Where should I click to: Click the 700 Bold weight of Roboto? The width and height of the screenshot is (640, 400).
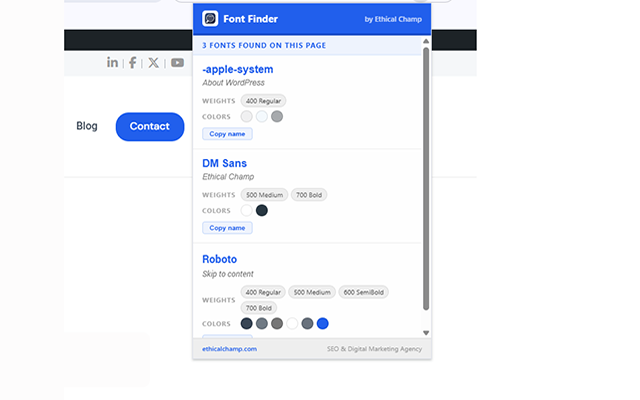tap(259, 308)
